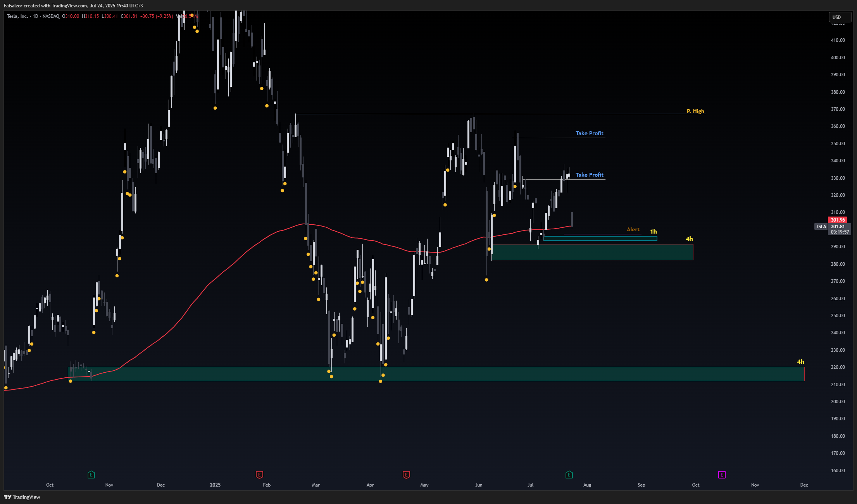Click the 2025 year label on time axis
The image size is (857, 504).
tap(215, 485)
